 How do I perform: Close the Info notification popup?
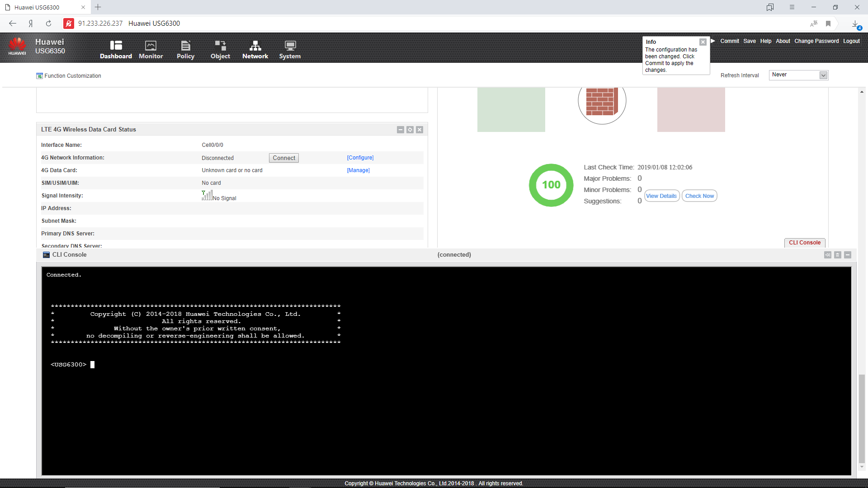[x=703, y=42]
